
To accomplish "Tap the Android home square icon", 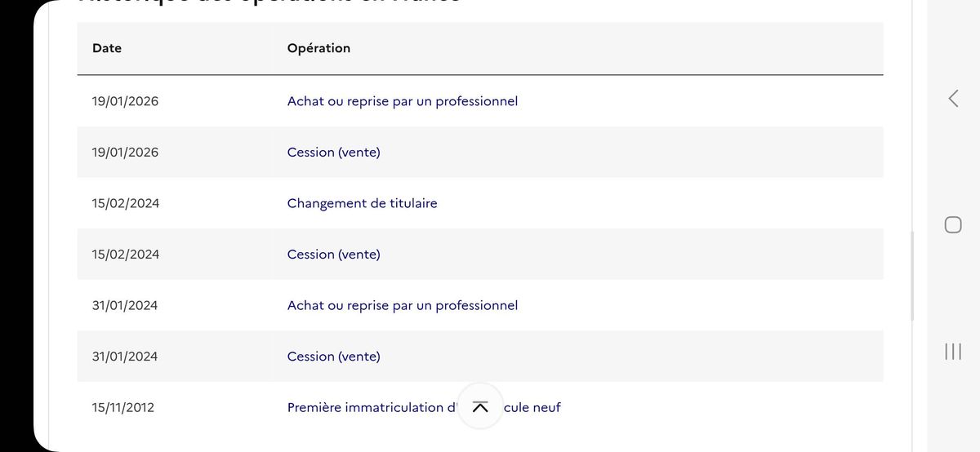I will [953, 225].
